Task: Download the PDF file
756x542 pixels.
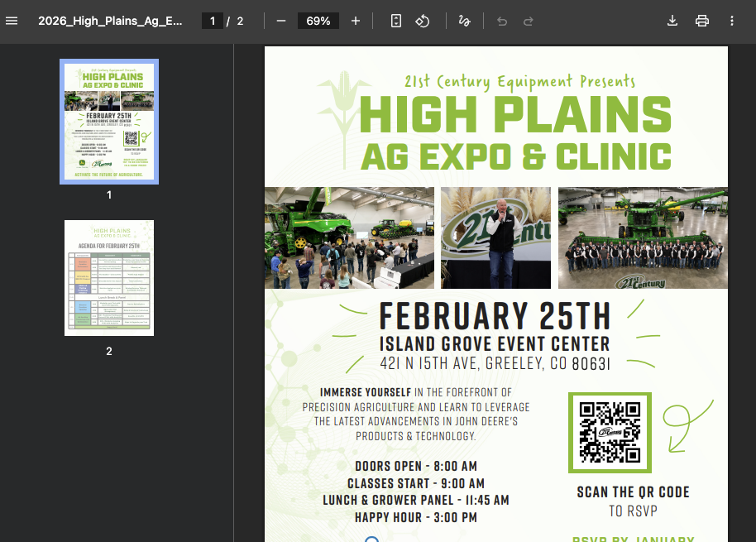Action: click(672, 21)
